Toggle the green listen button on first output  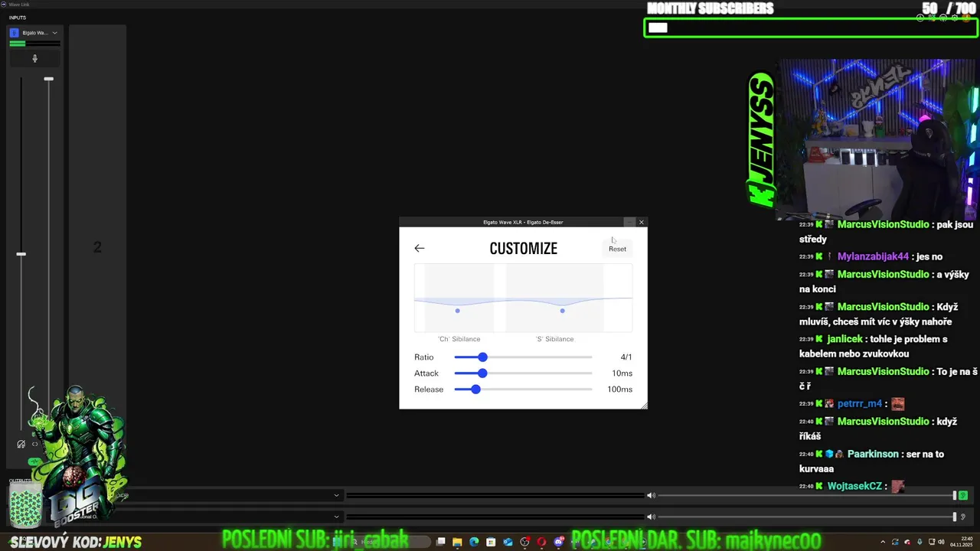coord(963,495)
